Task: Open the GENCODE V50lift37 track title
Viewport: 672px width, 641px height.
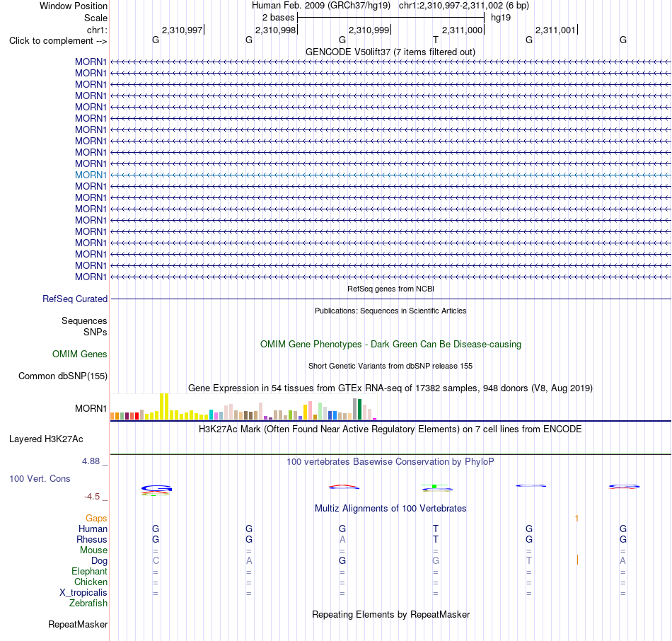Action: [390, 52]
